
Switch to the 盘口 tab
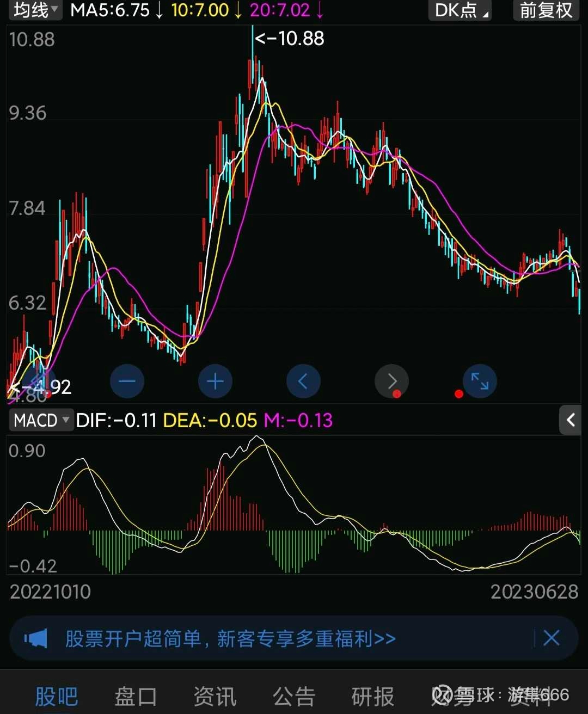136,697
